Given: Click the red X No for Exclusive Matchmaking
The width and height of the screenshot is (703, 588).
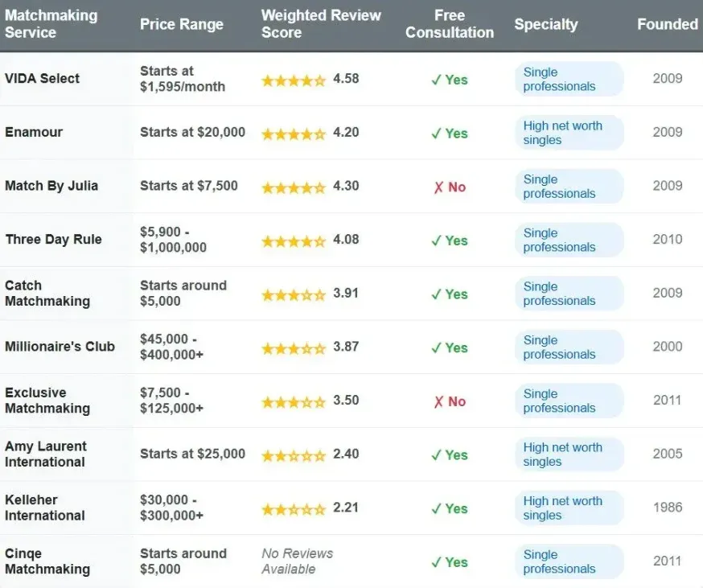Looking at the screenshot, I should [450, 401].
